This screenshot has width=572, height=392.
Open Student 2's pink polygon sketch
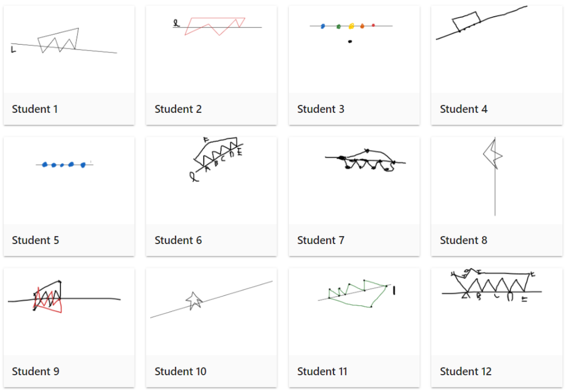[x=211, y=49]
